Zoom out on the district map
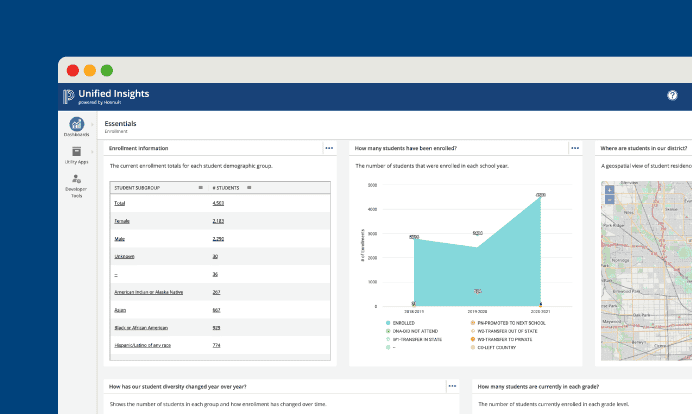692x414 pixels. 609,199
